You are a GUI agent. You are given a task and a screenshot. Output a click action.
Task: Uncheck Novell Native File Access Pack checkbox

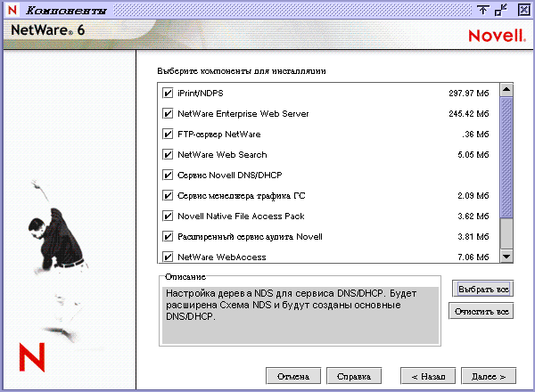pyautogui.click(x=168, y=216)
